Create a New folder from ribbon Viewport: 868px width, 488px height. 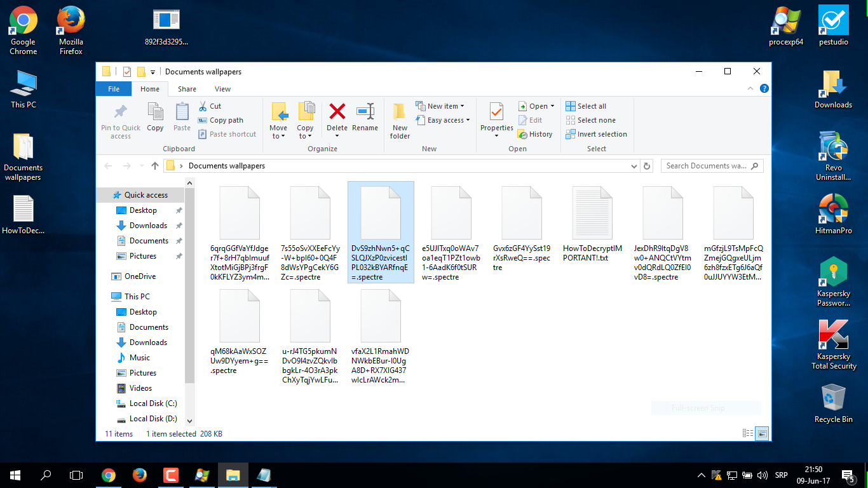[x=400, y=121]
